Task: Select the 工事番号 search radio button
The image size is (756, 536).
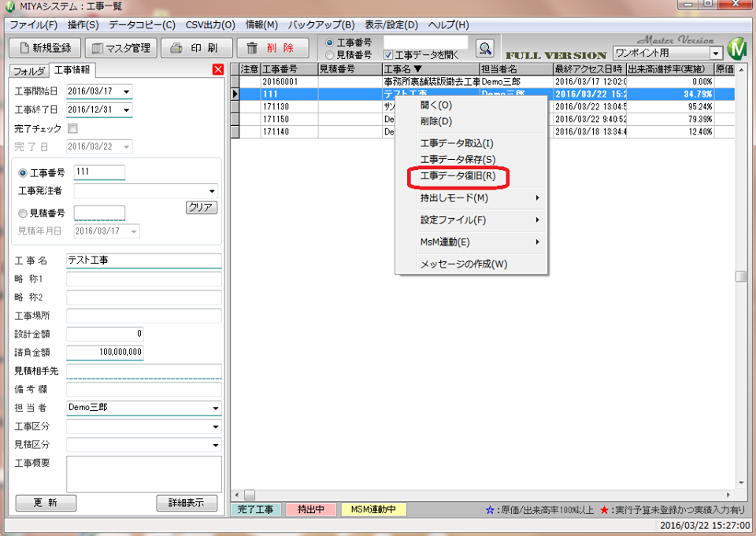Action: [330, 43]
